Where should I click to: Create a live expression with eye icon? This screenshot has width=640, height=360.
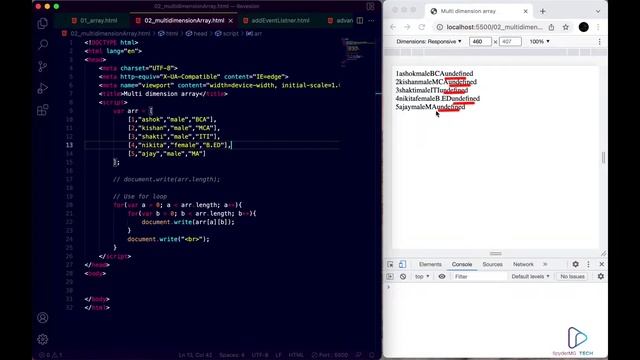pyautogui.click(x=442, y=276)
